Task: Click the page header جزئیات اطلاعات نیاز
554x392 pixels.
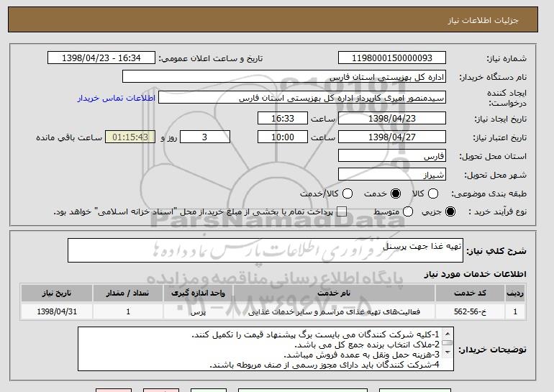Action: pyautogui.click(x=483, y=20)
